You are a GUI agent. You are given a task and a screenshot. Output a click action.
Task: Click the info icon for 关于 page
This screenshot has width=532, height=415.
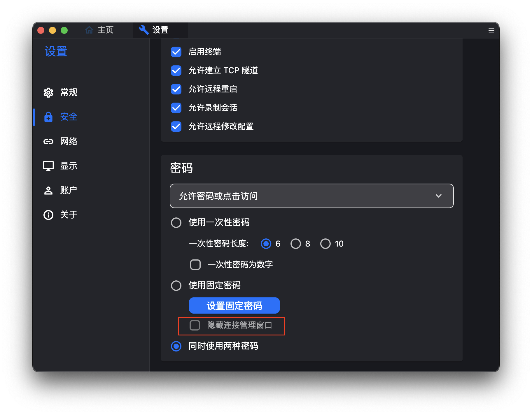click(48, 215)
